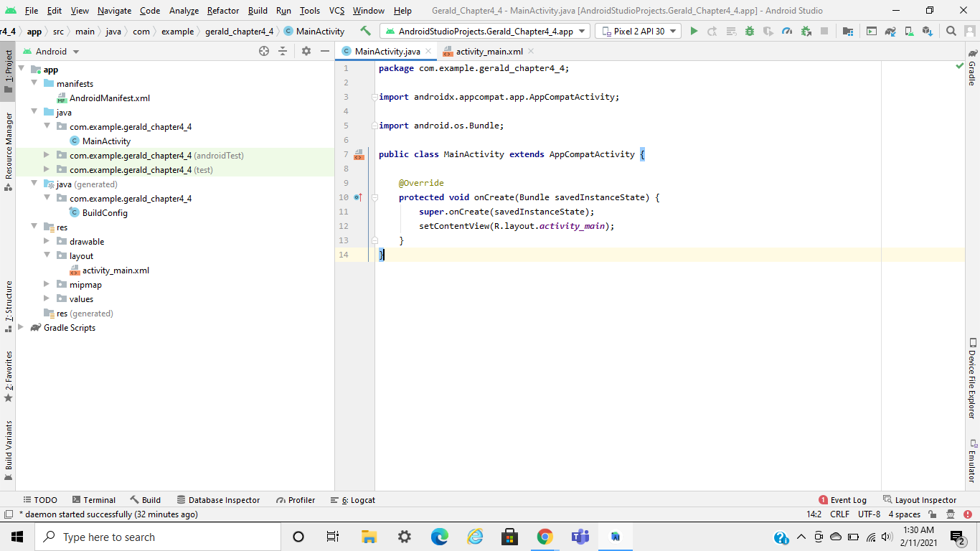Image resolution: width=980 pixels, height=551 pixels.
Task: Click the UTF-8 encoding status widget
Action: pyautogui.click(x=869, y=514)
